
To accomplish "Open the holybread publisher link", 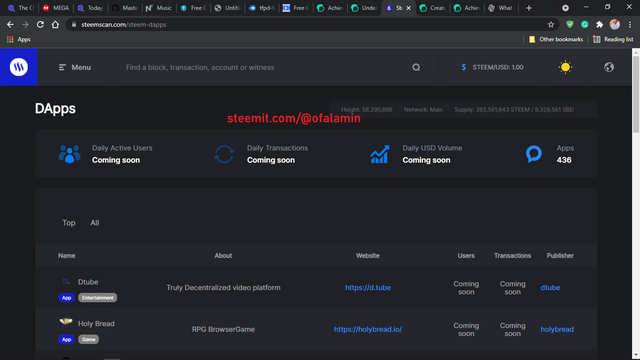I will (x=557, y=329).
